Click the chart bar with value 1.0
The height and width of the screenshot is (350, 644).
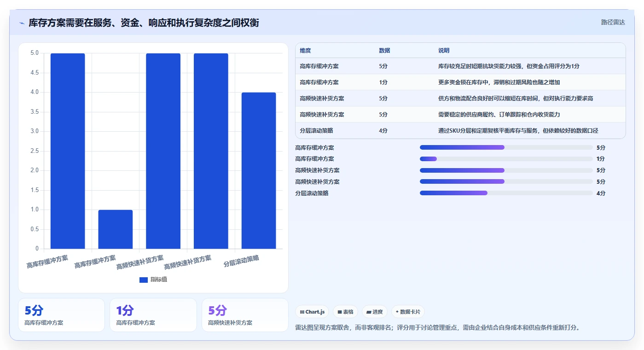point(116,229)
